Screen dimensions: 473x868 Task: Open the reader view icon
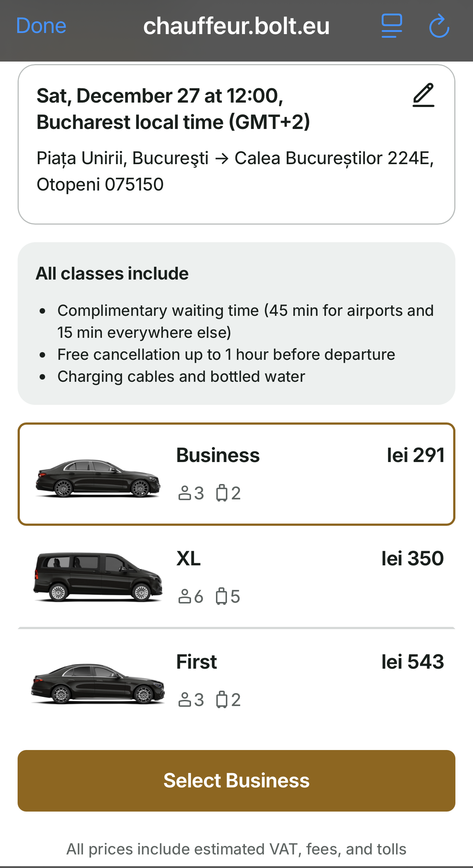[392, 26]
